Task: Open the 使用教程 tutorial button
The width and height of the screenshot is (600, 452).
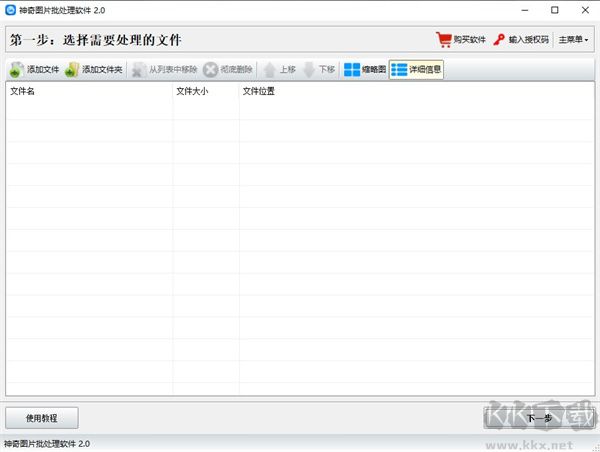Action: 42,418
